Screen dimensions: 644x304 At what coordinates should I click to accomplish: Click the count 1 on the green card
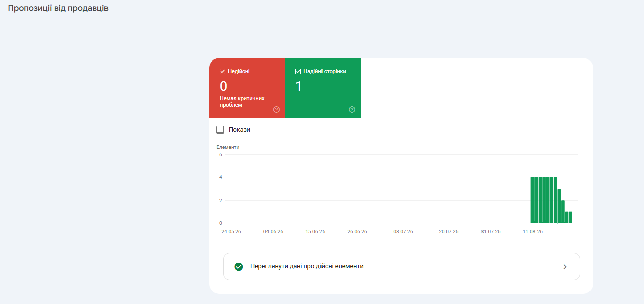(x=298, y=86)
